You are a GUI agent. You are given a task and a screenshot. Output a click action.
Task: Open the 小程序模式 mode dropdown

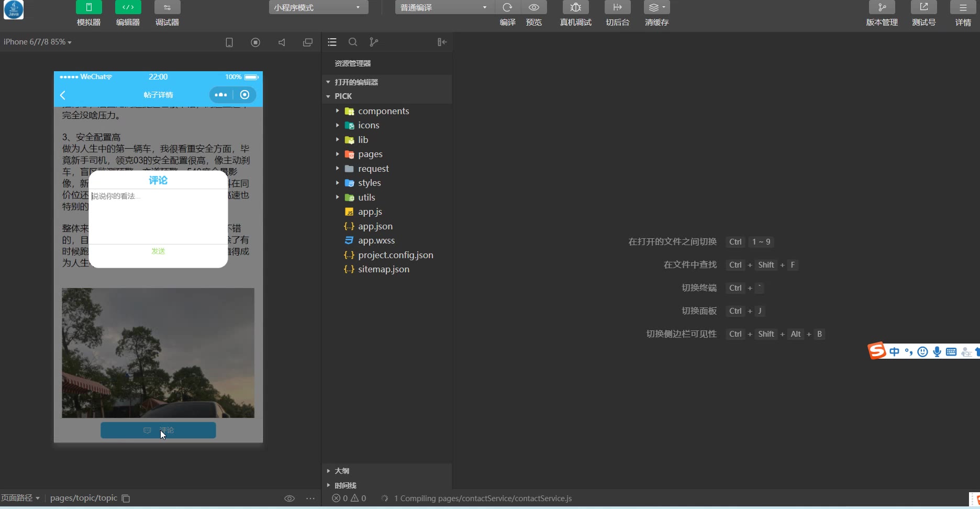(x=318, y=7)
